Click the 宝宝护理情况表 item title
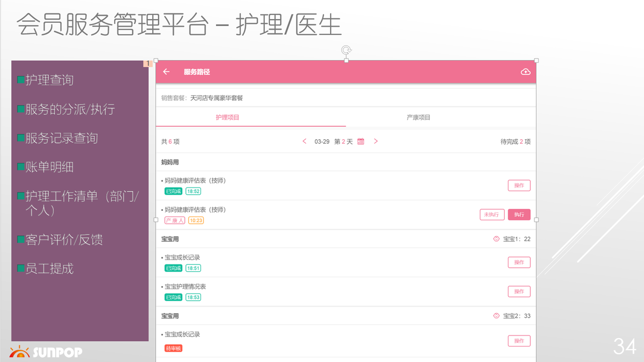644x362 pixels. (x=185, y=286)
